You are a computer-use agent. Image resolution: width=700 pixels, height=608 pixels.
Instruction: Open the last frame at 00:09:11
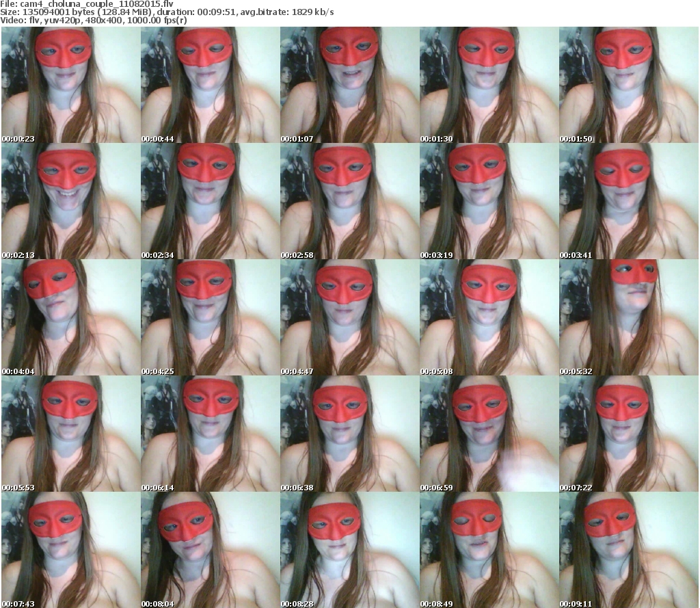tap(629, 550)
